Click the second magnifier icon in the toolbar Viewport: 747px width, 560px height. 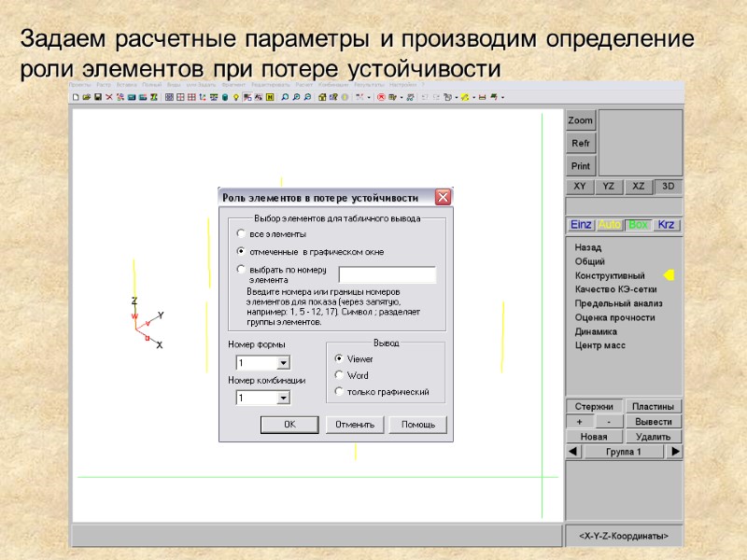(x=296, y=97)
